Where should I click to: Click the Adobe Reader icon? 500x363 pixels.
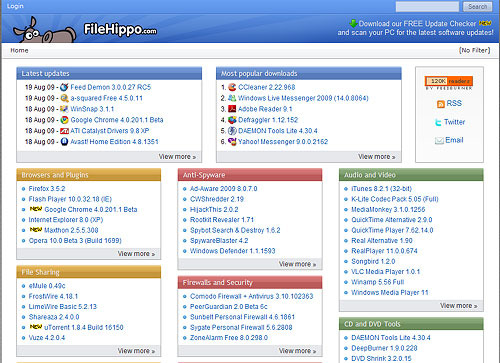(232, 109)
